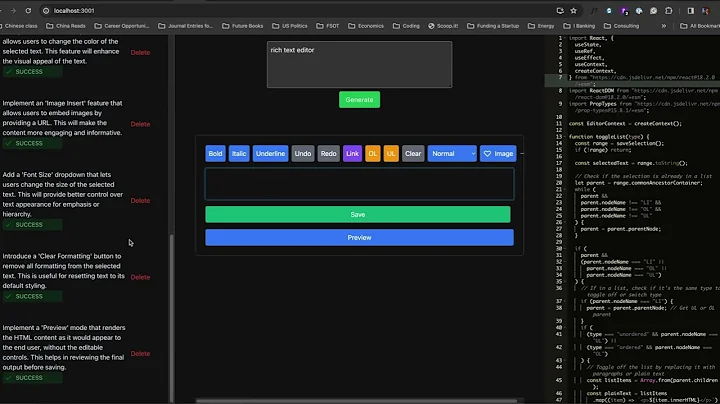Open the Normal font size dropdown
The height and width of the screenshot is (404, 720).
click(452, 154)
